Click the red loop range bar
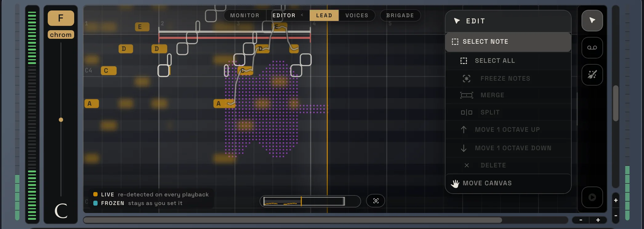This screenshot has height=229, width=644. click(235, 38)
